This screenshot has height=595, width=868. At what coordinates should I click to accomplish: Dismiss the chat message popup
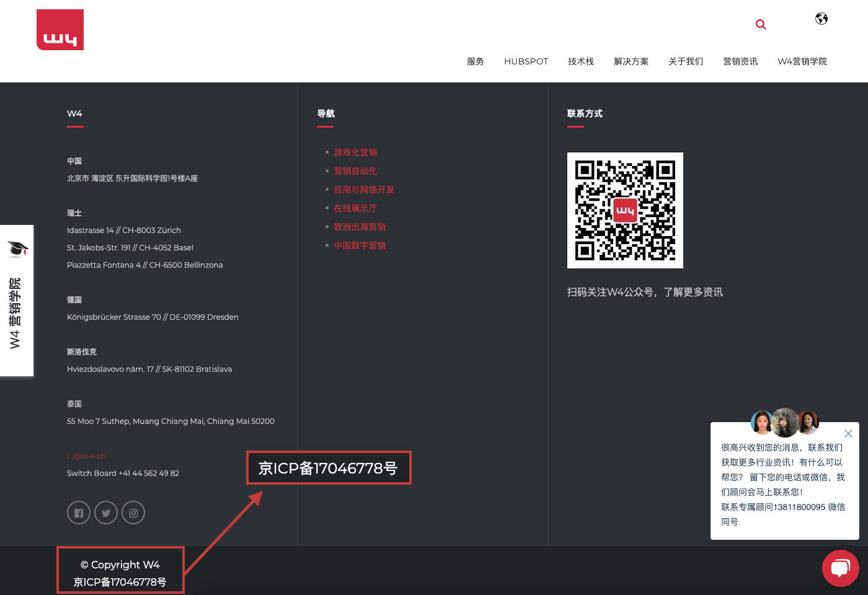[x=848, y=433]
